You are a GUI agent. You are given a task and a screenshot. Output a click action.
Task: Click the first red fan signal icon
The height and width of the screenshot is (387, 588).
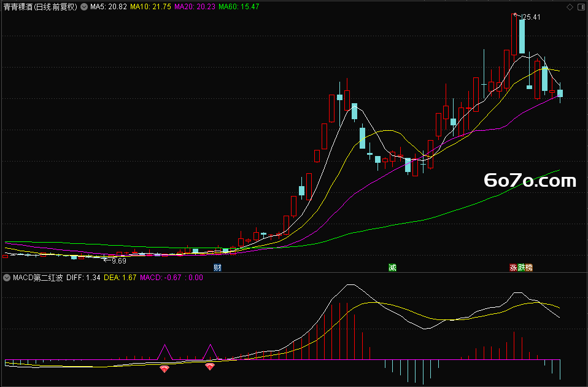click(x=164, y=369)
